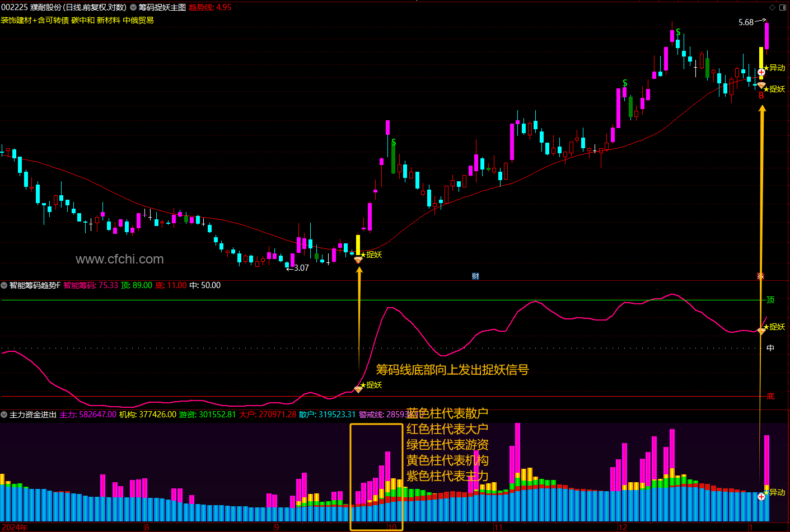Screen dimensions: 790x532
Task: Click the red B buy signal marker
Action: [761, 96]
